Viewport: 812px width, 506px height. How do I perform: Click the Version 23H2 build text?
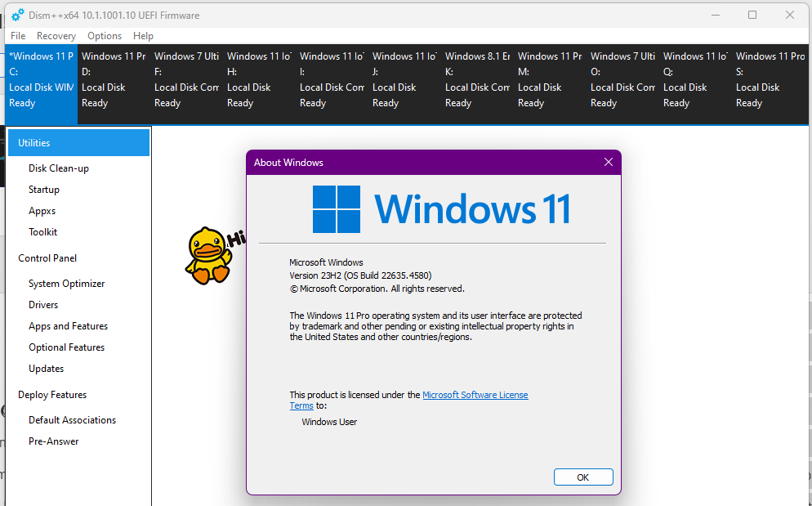coord(360,275)
